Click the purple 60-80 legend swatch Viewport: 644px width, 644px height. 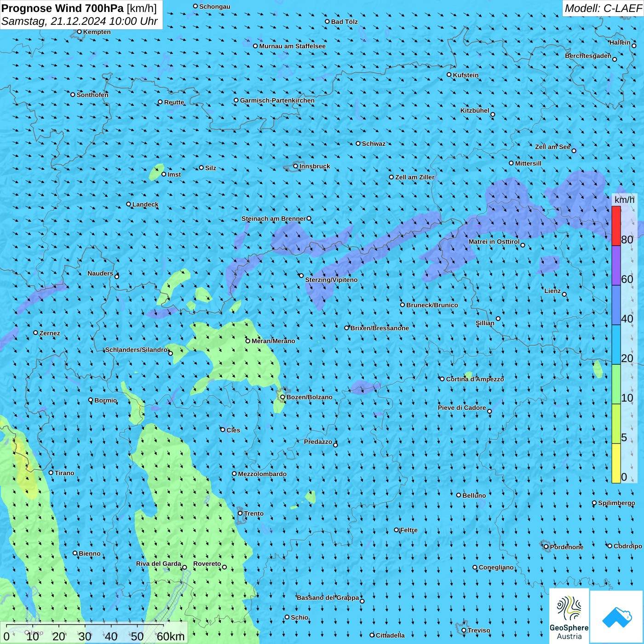coord(616,265)
